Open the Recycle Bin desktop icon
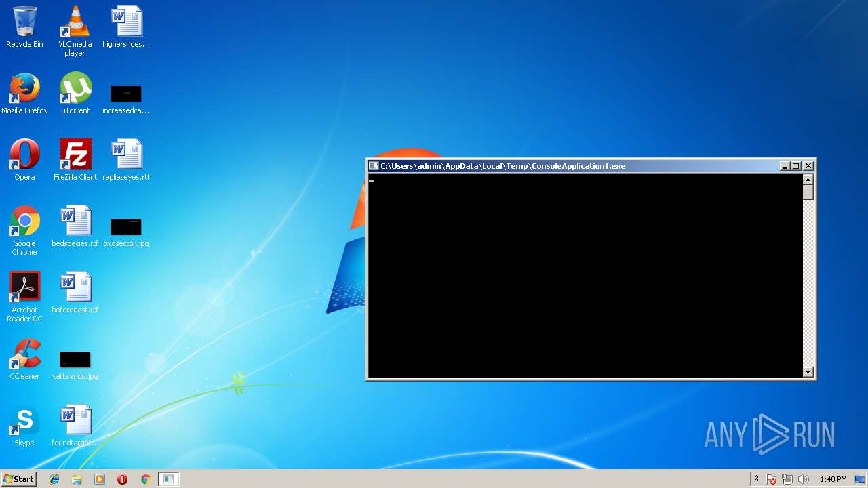 pyautogui.click(x=24, y=28)
